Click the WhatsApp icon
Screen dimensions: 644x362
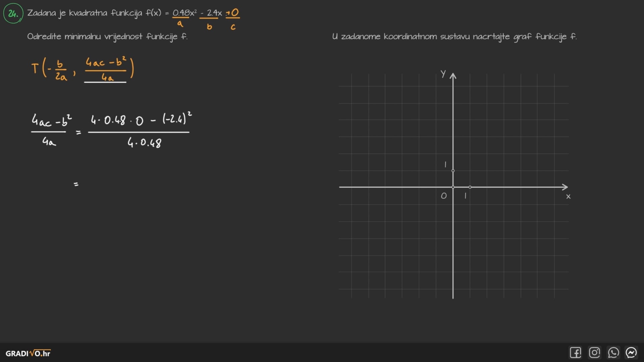tap(613, 353)
